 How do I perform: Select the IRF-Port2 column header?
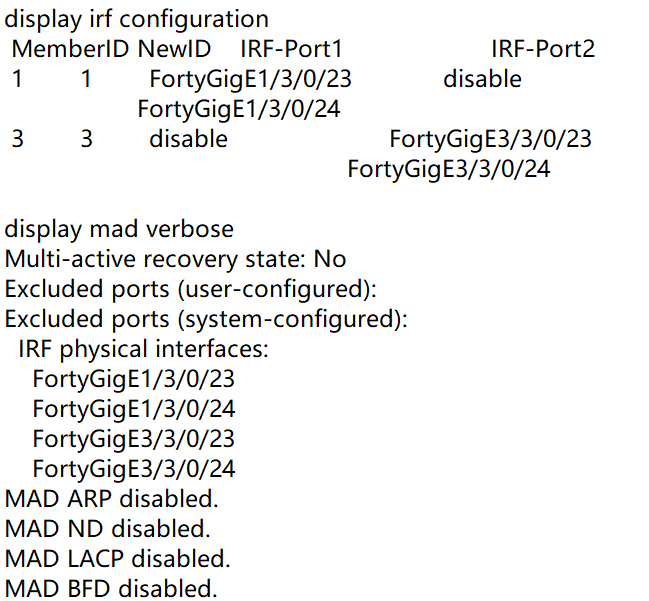543,49
